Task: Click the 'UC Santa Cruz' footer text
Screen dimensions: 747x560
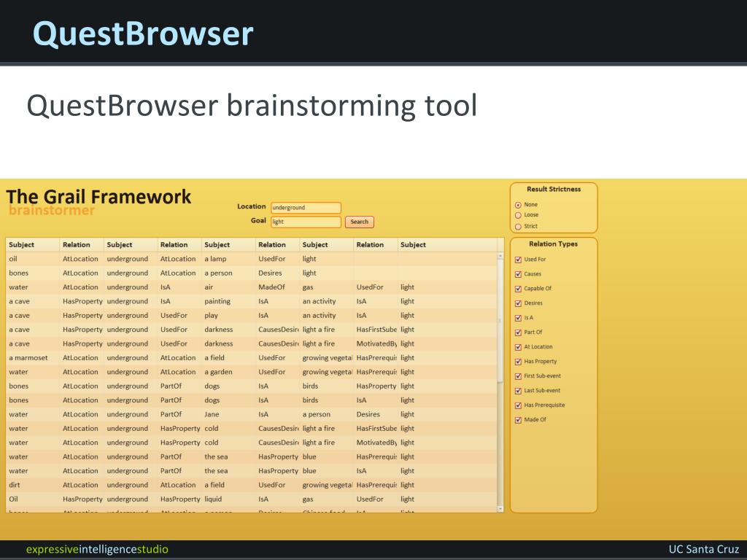Action: click(x=704, y=549)
